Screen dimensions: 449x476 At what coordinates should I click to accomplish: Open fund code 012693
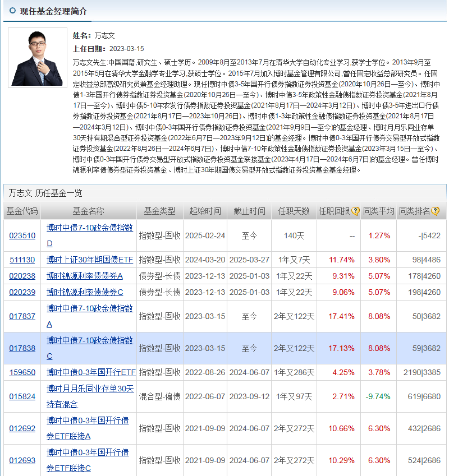(22, 460)
